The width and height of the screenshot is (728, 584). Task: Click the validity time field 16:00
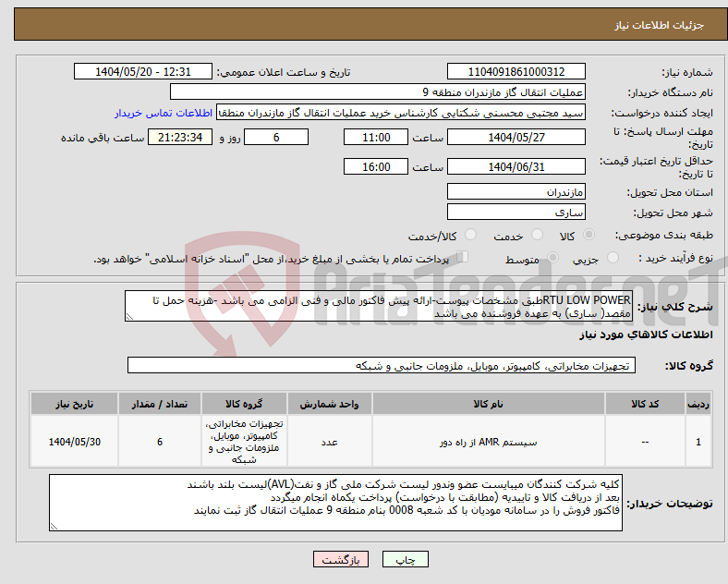click(376, 166)
